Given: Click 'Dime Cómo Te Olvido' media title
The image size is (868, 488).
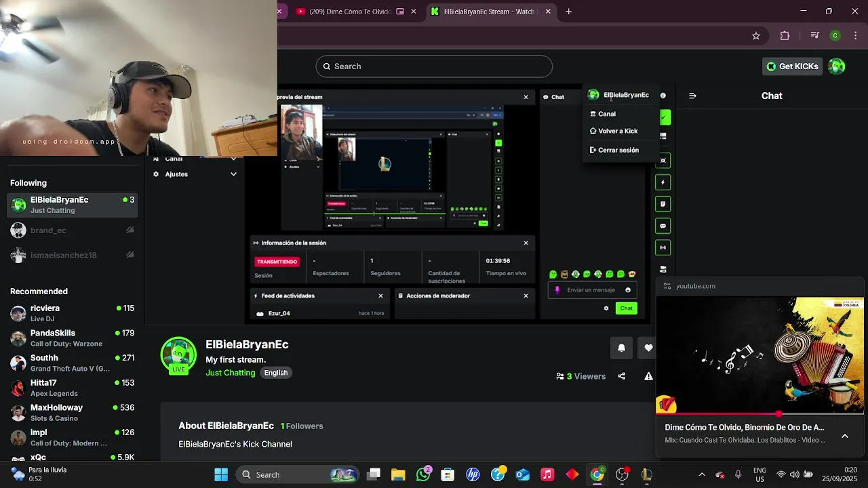Looking at the screenshot, I should click(x=745, y=428).
